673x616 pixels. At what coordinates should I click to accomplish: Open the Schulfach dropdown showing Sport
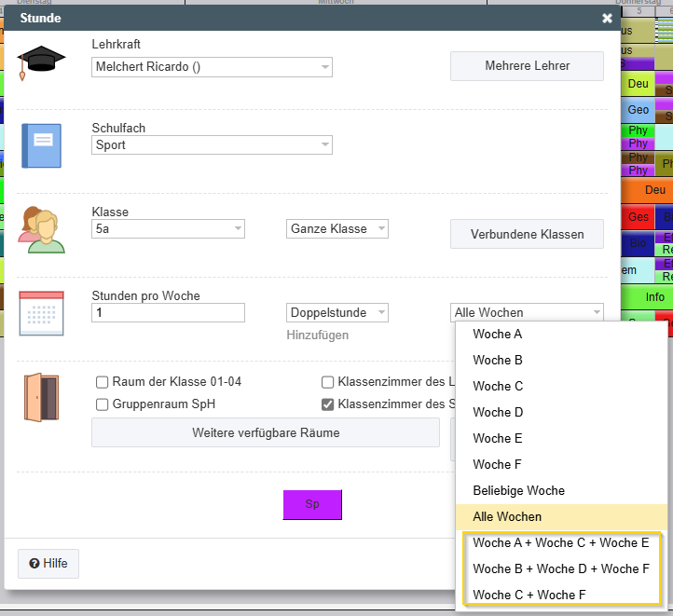click(212, 145)
